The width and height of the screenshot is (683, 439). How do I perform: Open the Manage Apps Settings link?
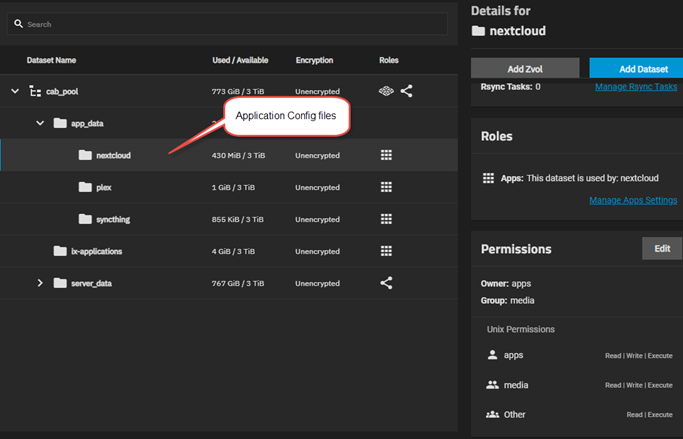point(633,200)
